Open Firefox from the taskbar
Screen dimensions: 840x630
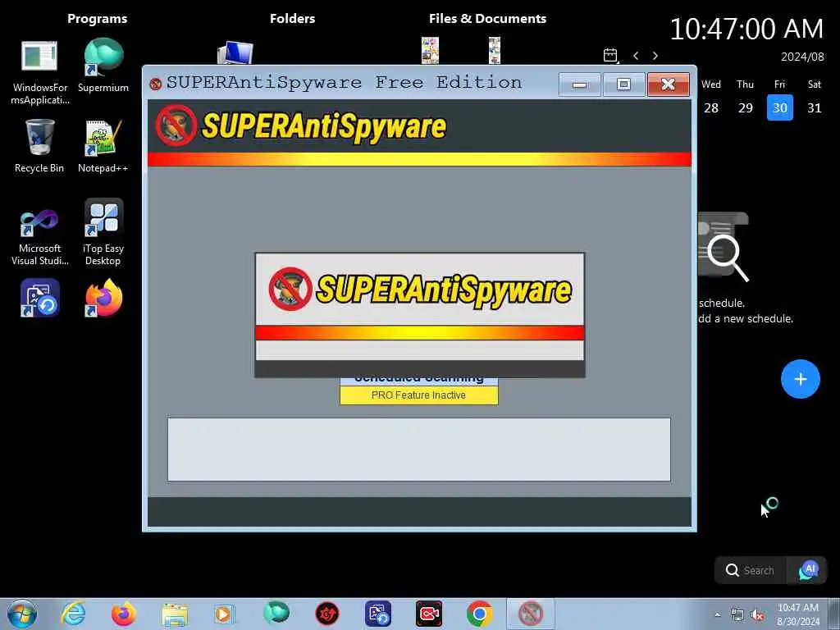pyautogui.click(x=124, y=614)
